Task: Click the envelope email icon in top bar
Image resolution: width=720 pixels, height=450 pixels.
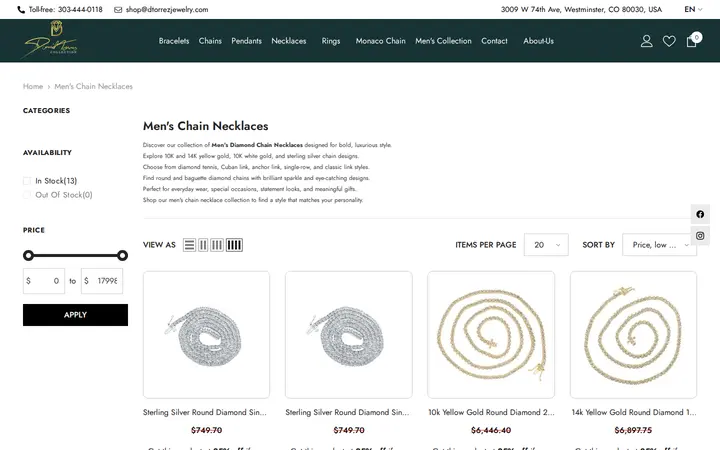Action: (x=118, y=10)
